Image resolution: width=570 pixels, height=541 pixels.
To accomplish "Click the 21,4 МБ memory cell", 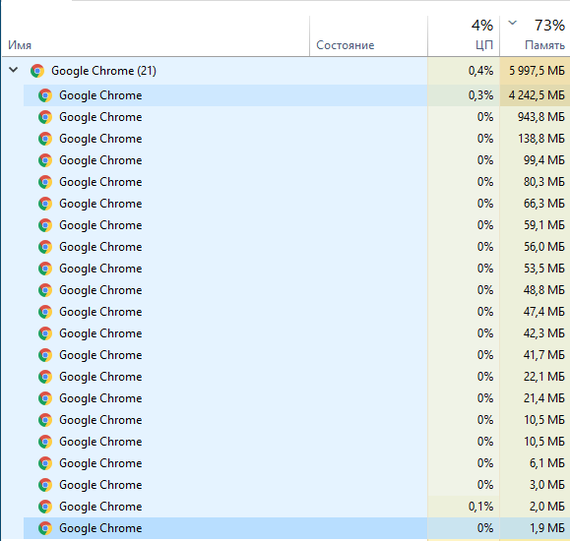I will point(535,398).
